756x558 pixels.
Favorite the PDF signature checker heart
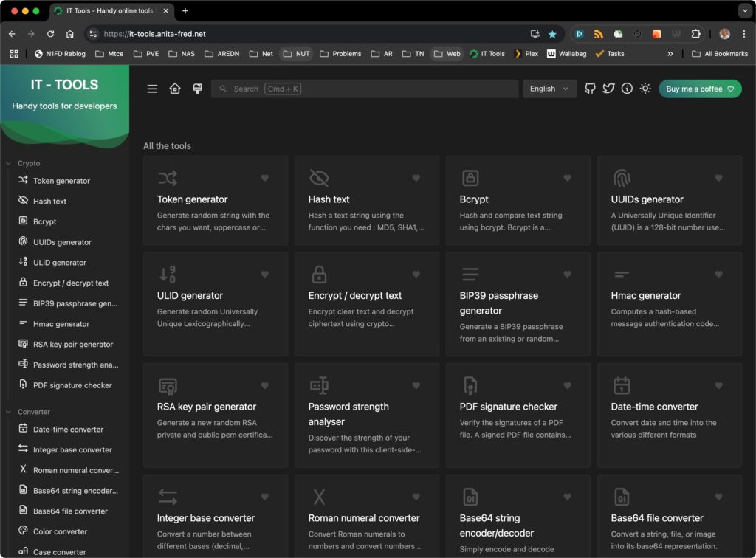(568, 385)
